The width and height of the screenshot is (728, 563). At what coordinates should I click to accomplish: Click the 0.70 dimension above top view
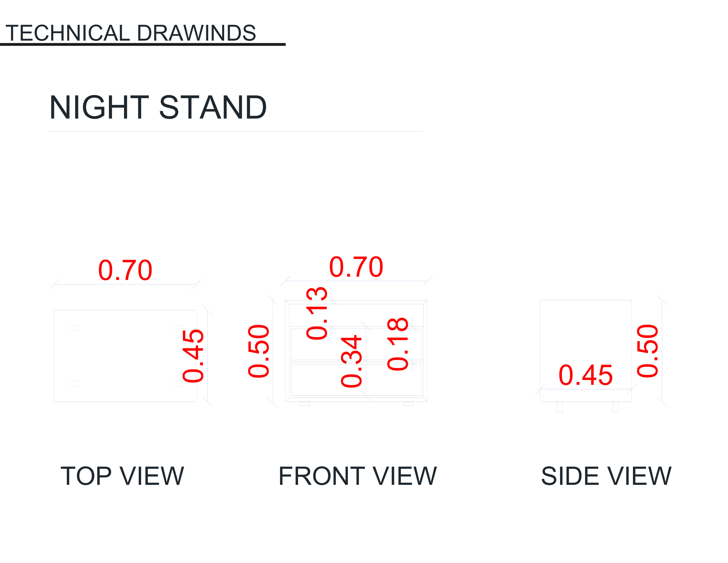click(x=125, y=270)
